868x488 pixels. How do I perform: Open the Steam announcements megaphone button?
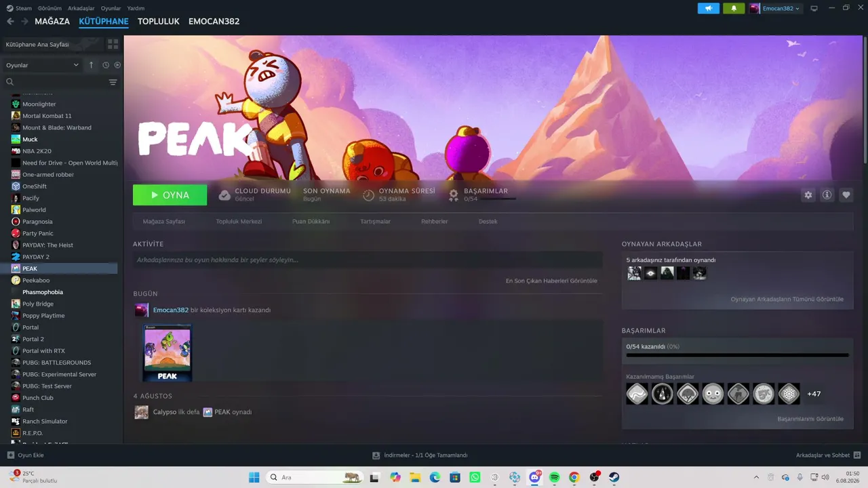click(709, 9)
